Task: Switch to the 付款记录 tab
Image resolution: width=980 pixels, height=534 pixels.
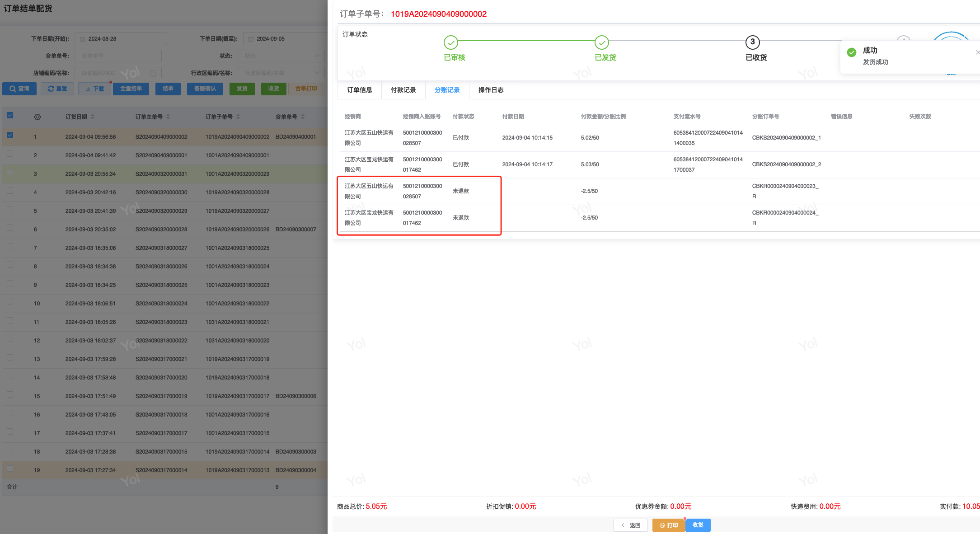Action: click(403, 90)
